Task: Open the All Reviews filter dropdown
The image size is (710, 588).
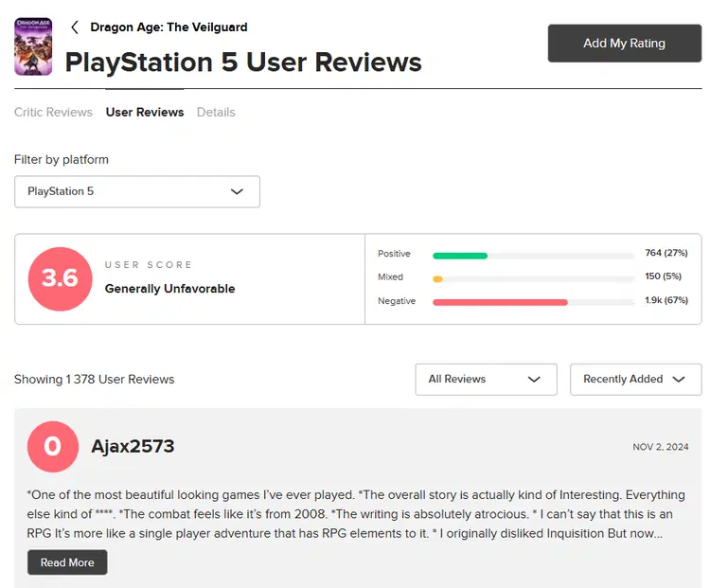Action: pos(486,379)
